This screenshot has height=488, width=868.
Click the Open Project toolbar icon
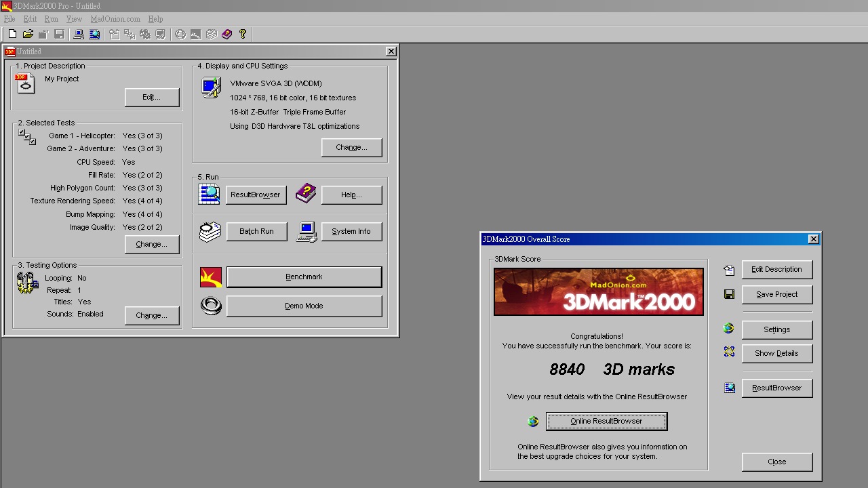[x=27, y=34]
